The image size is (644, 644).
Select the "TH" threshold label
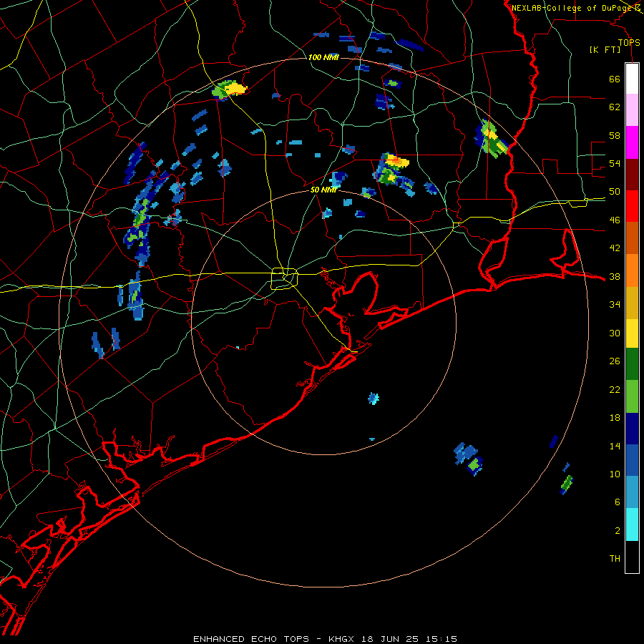[615, 559]
